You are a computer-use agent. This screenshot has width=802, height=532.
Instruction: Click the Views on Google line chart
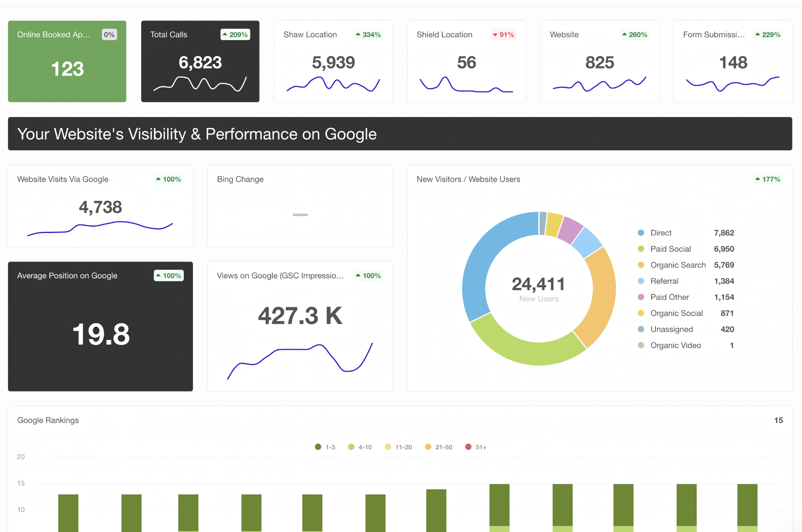pyautogui.click(x=300, y=361)
